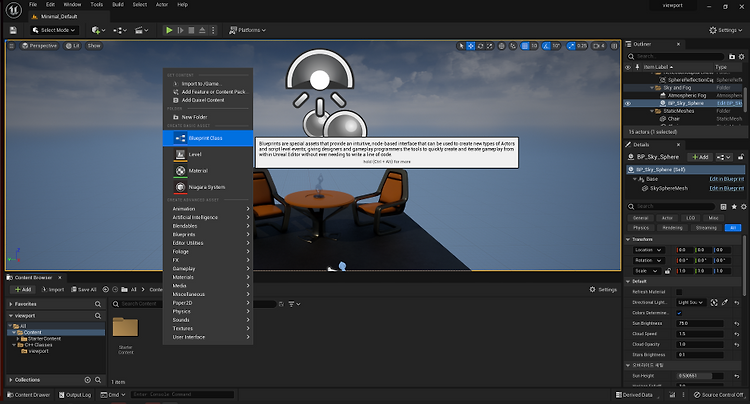Uncheck the Colors Determined checkbox
The image size is (750, 404).
679,313
